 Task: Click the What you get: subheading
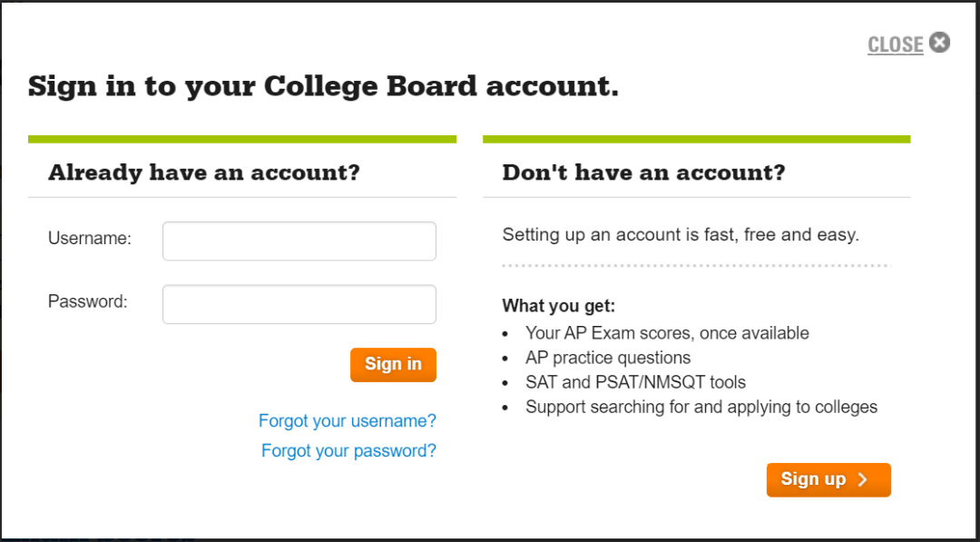pos(558,307)
